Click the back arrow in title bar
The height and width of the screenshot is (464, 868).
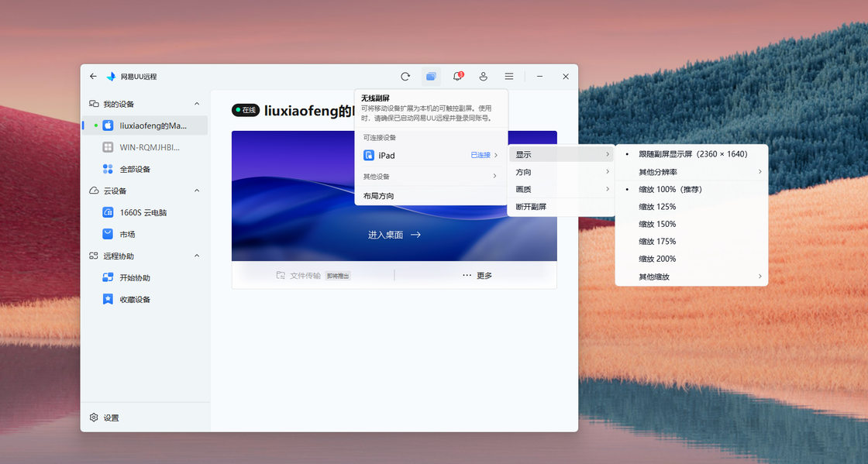coord(93,77)
